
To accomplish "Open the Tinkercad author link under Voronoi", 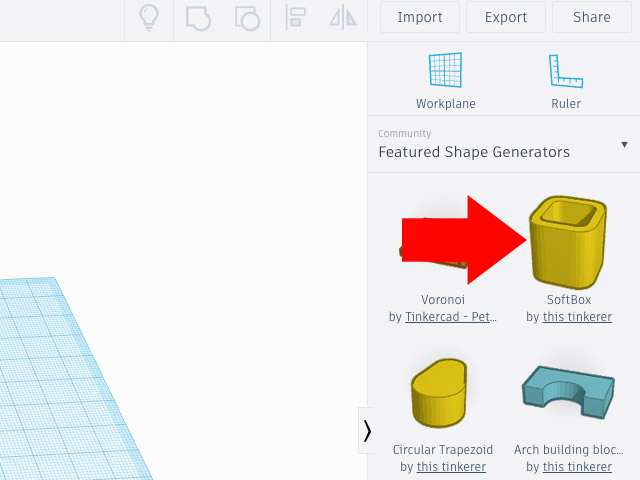I will 451,317.
